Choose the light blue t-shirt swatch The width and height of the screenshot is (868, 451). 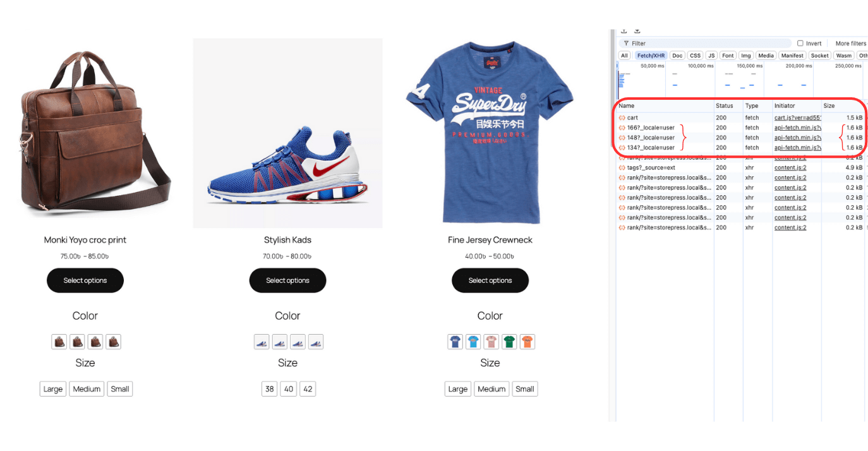pyautogui.click(x=473, y=342)
